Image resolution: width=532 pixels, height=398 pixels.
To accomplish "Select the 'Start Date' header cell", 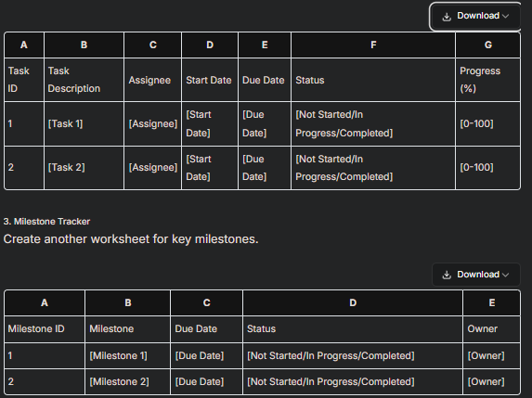I will [x=210, y=80].
